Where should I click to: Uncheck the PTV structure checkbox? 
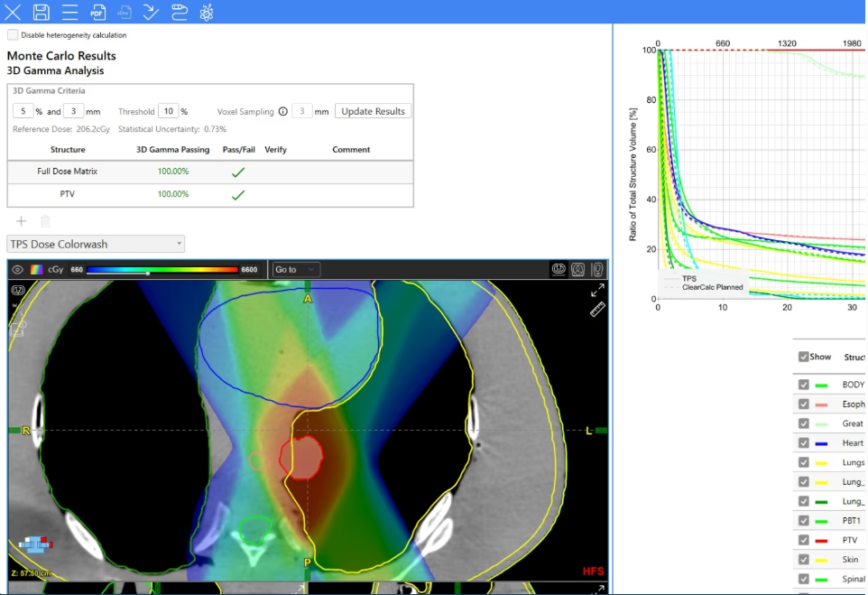click(803, 540)
